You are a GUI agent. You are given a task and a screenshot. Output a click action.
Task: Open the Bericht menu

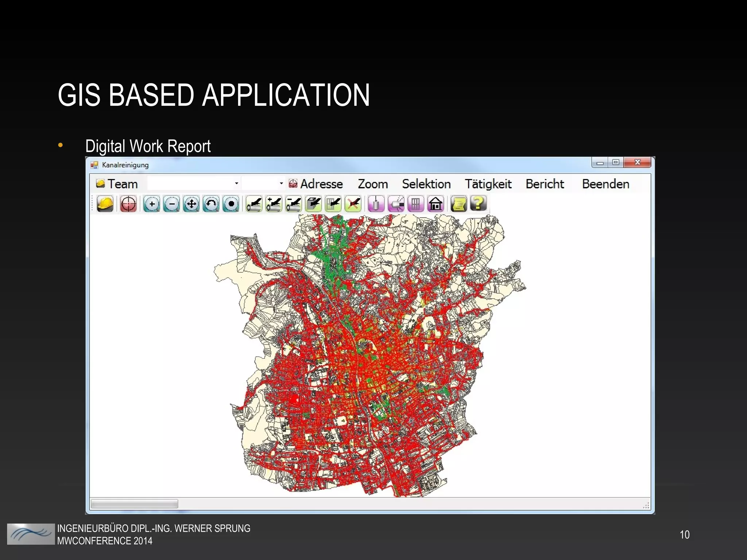[x=545, y=184]
